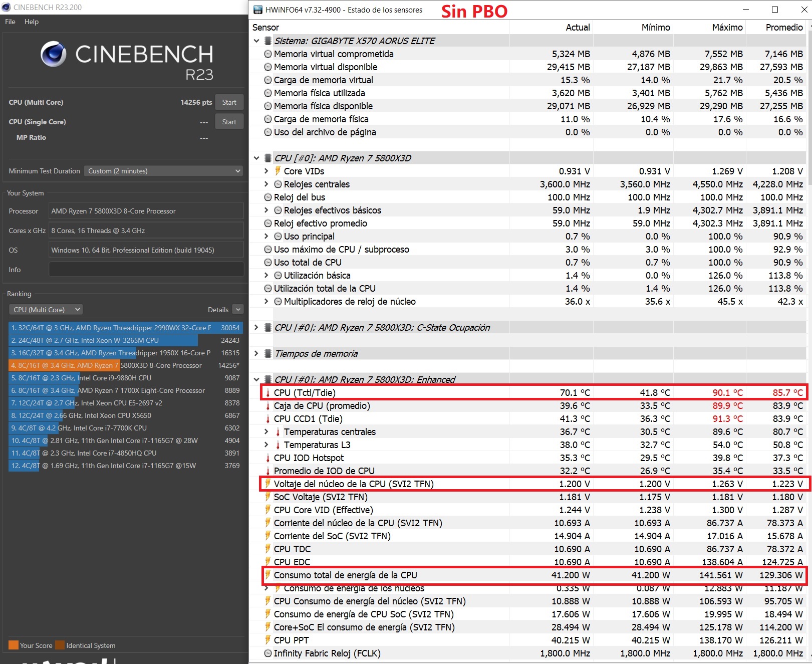
Task: Expand the Core VIDs row
Action: [266, 171]
